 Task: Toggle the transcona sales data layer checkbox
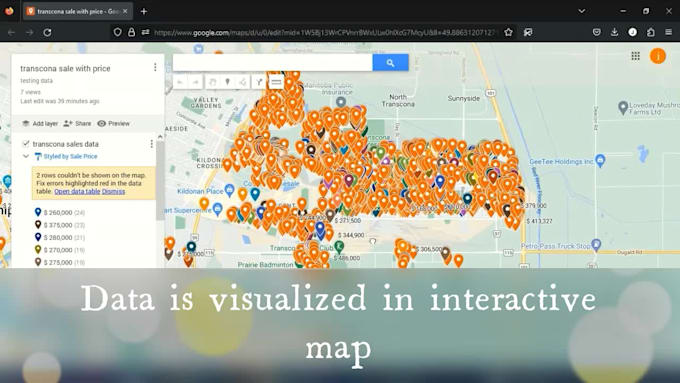coord(26,144)
